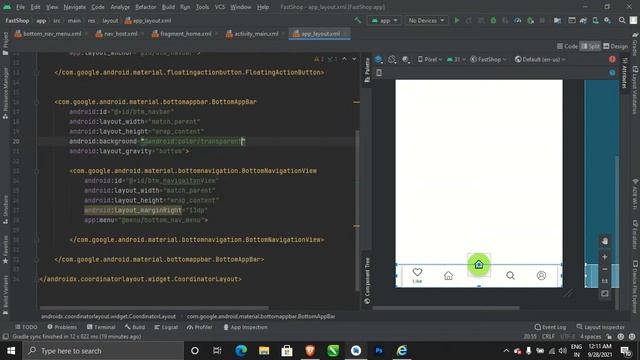Open the Component Tree side panel
The image size is (640, 360).
pyautogui.click(x=367, y=280)
